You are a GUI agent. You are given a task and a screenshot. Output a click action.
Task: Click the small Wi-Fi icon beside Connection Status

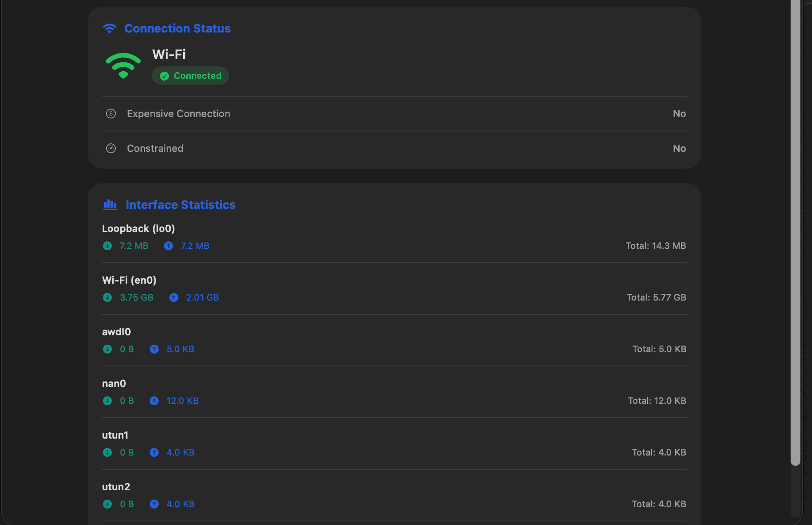coord(110,28)
